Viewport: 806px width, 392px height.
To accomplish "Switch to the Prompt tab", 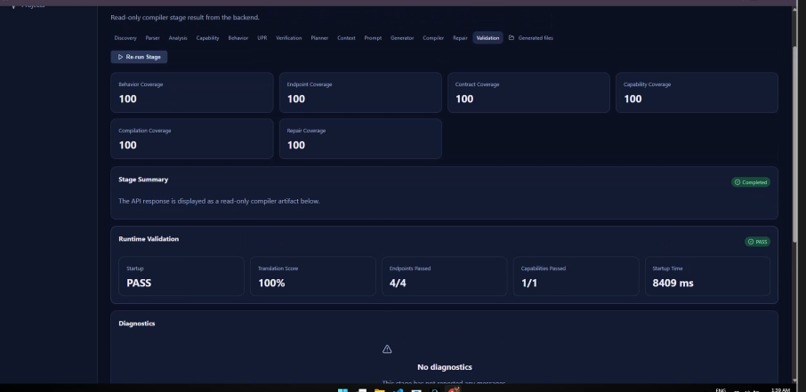I will pyautogui.click(x=373, y=38).
